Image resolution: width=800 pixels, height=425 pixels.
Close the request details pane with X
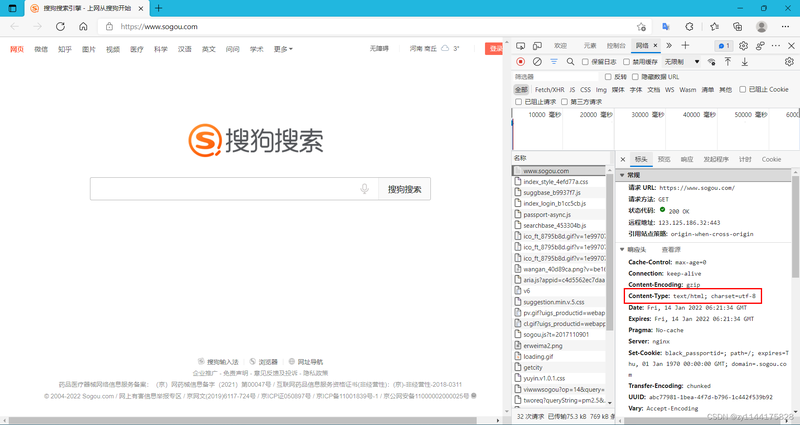point(622,160)
